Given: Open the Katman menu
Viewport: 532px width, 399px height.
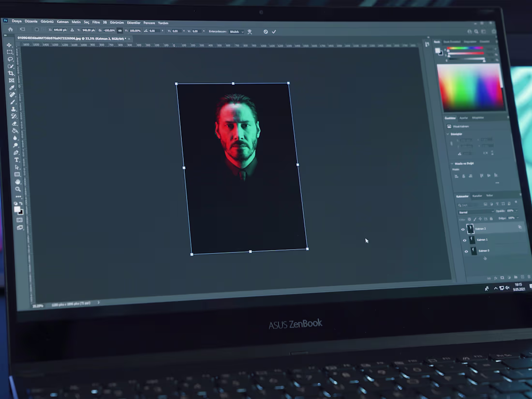Looking at the screenshot, I should tap(62, 22).
